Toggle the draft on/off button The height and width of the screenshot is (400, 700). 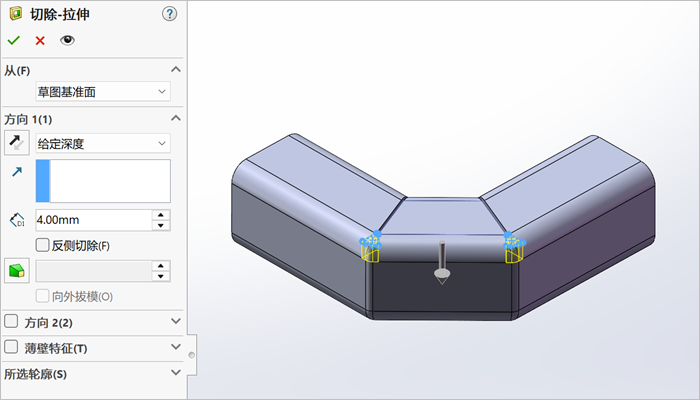coord(17,271)
